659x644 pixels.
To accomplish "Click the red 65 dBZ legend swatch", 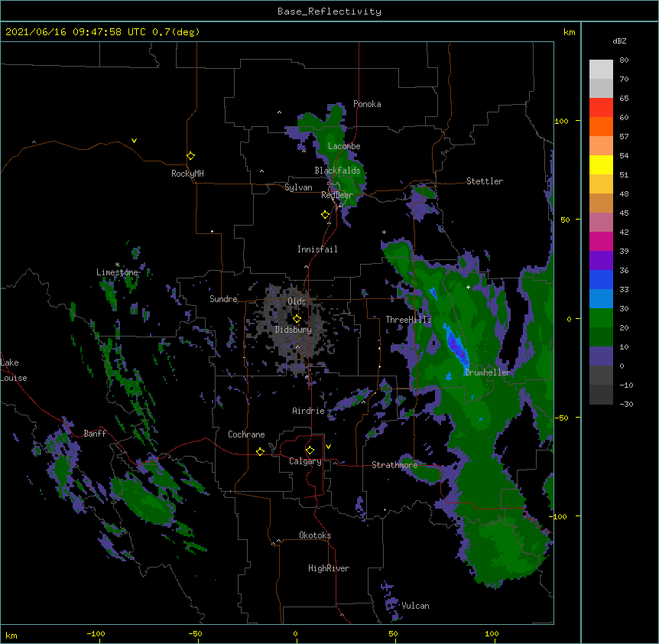I will tap(601, 107).
